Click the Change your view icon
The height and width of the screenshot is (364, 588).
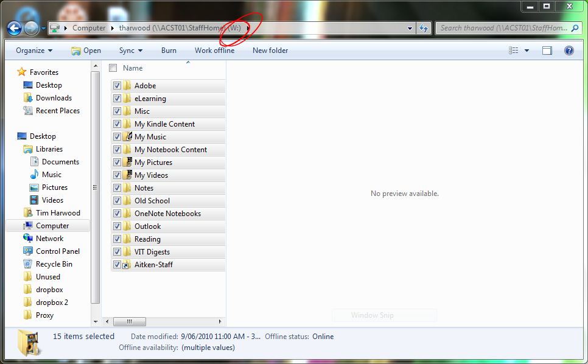tap(514, 51)
